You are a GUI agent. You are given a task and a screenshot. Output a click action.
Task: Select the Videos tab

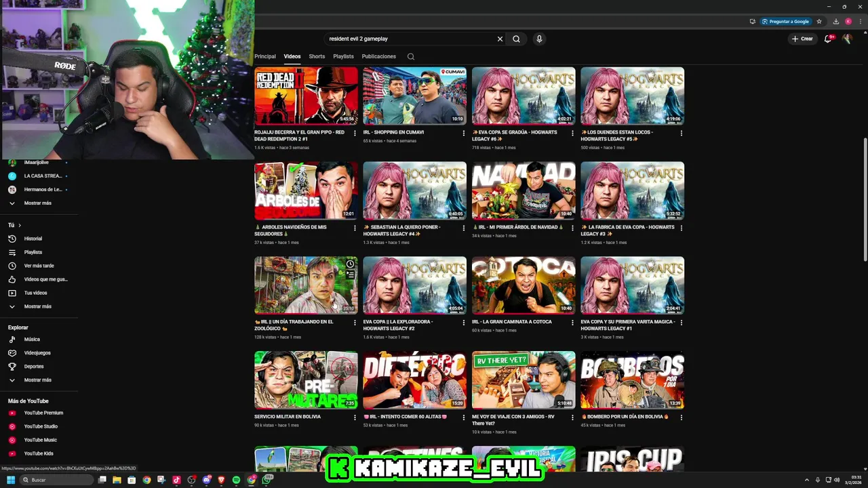click(x=292, y=57)
